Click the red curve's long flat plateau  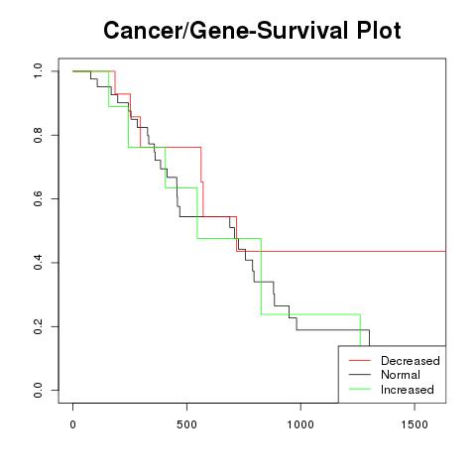345,251
